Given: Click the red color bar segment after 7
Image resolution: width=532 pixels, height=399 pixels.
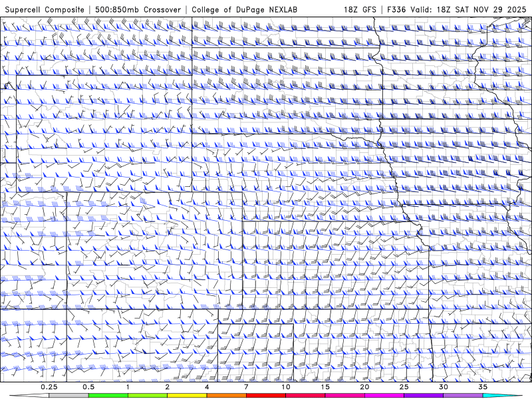Looking at the screenshot, I should click(x=266, y=395).
